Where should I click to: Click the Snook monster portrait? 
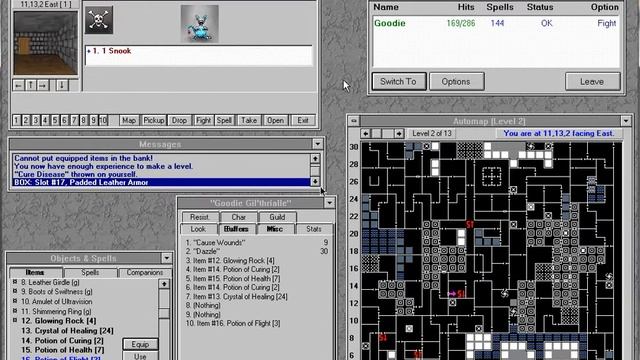tap(200, 24)
